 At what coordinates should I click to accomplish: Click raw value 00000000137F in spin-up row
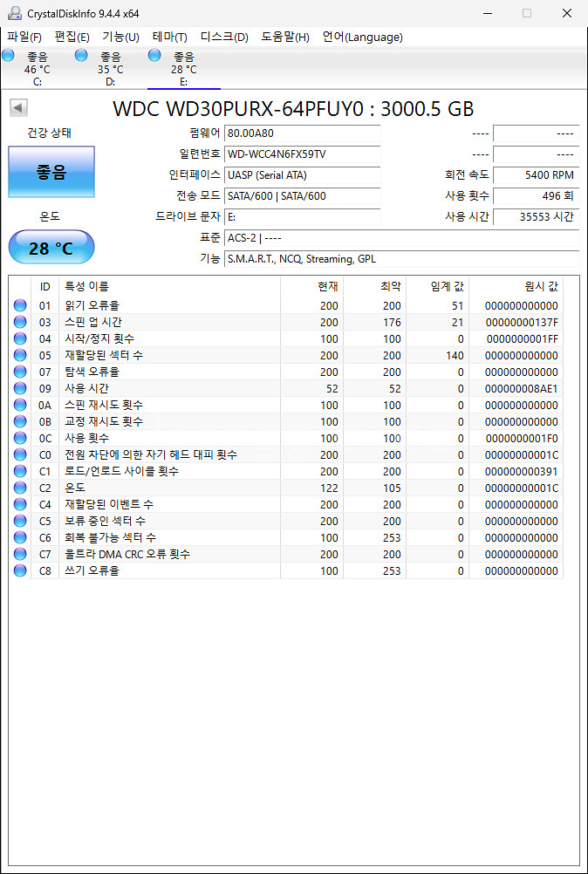click(x=522, y=322)
